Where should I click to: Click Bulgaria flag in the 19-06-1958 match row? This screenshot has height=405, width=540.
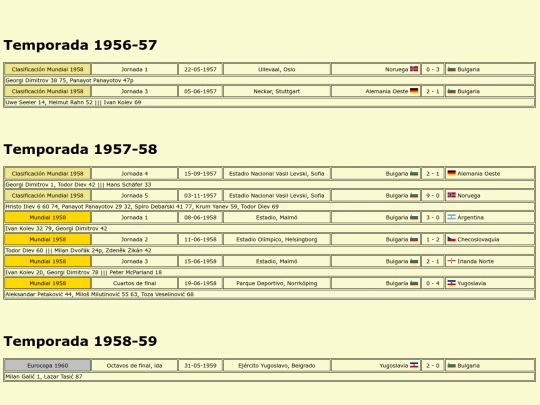point(414,283)
